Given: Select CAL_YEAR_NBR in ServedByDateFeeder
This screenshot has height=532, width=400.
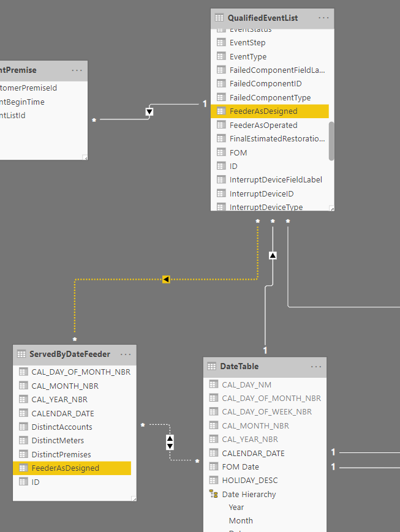Looking at the screenshot, I should point(59,400).
